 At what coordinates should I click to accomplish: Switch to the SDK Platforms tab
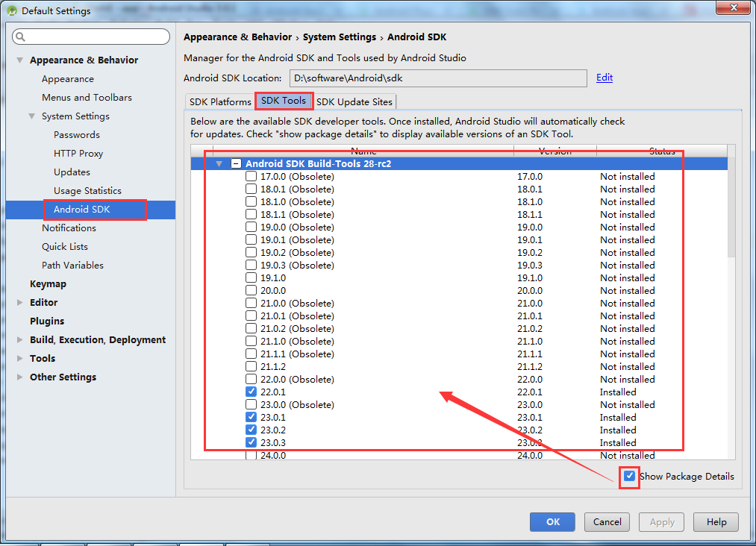pos(220,101)
